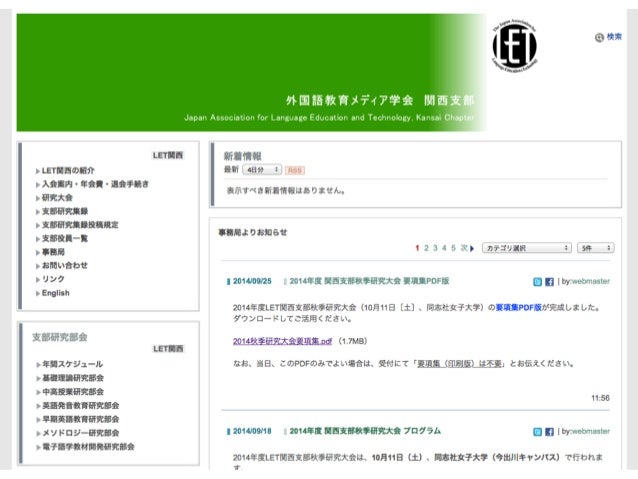Open the お問い合わせ menu item
The height and width of the screenshot is (479, 638).
[x=65, y=265]
